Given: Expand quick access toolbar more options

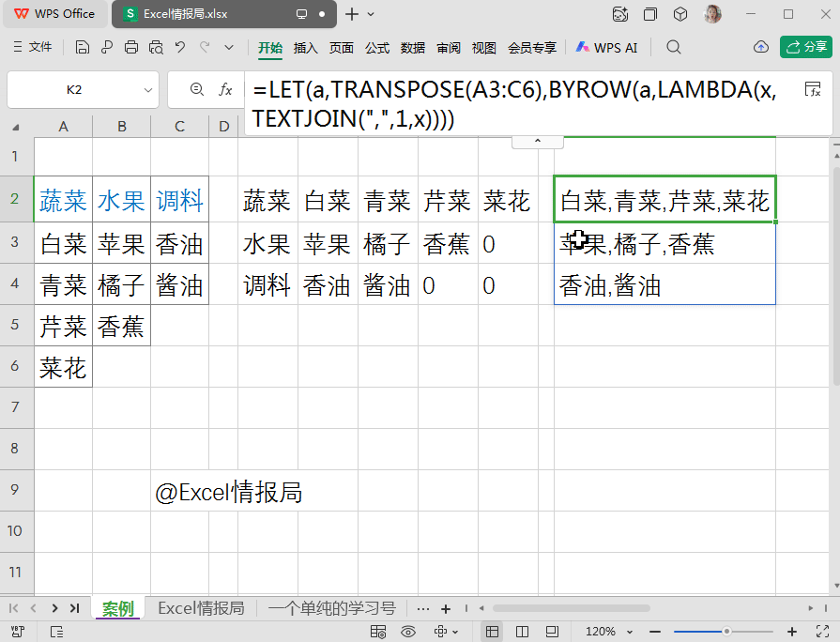Looking at the screenshot, I should pos(229,48).
